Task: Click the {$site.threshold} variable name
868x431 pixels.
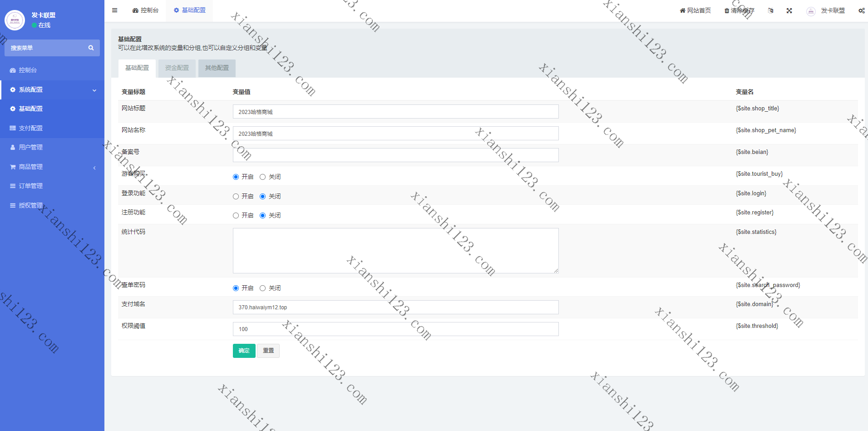Action: [757, 326]
